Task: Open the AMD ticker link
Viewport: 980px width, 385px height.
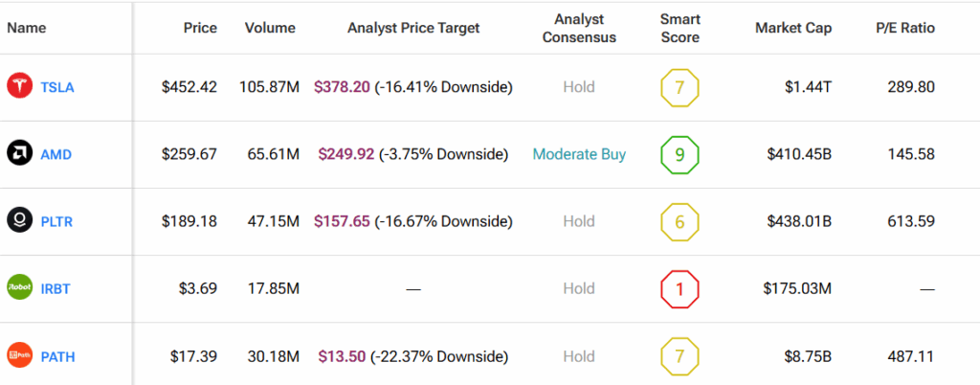Action: click(56, 154)
